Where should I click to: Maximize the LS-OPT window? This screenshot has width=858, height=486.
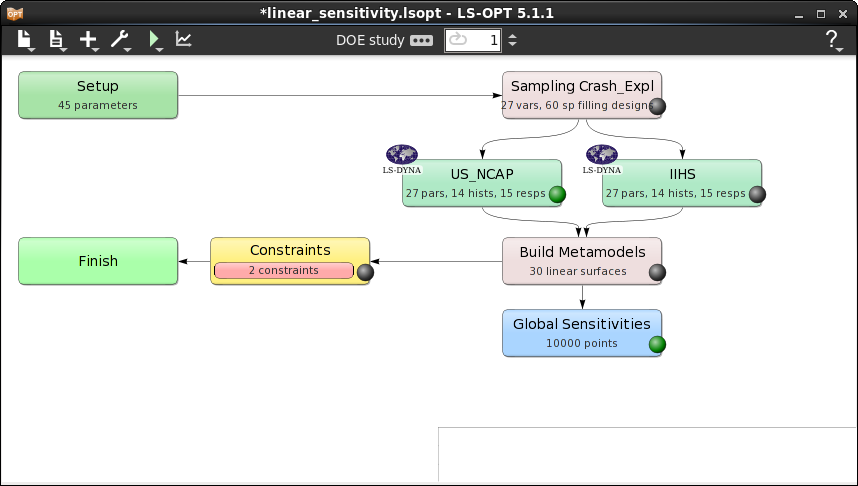[x=821, y=14]
